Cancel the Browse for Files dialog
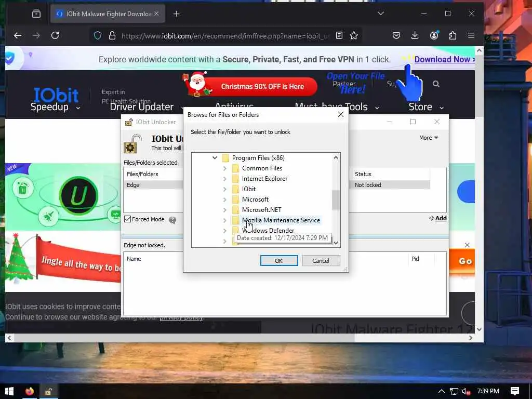The width and height of the screenshot is (532, 399). click(x=321, y=261)
